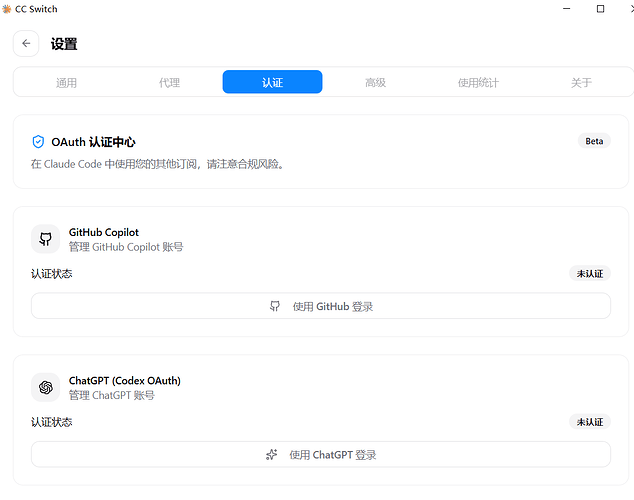Maximize the CC Switch window

(600, 8)
